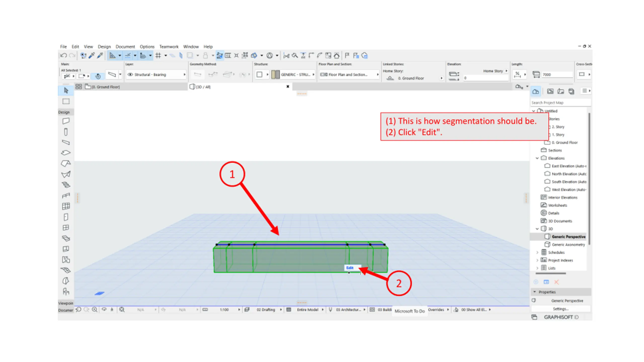Toggle Grid Snap hash icon
The height and width of the screenshot is (362, 644).
tap(158, 55)
